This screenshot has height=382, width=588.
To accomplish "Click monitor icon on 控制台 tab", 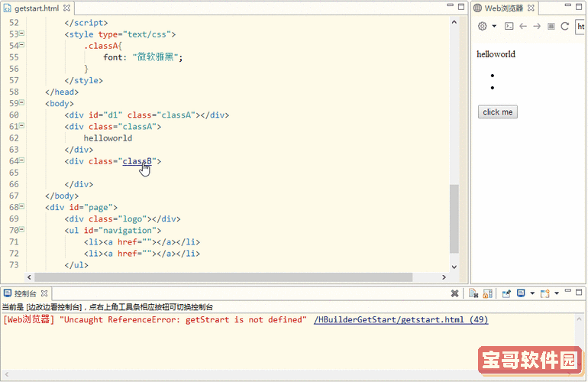I will (x=8, y=293).
